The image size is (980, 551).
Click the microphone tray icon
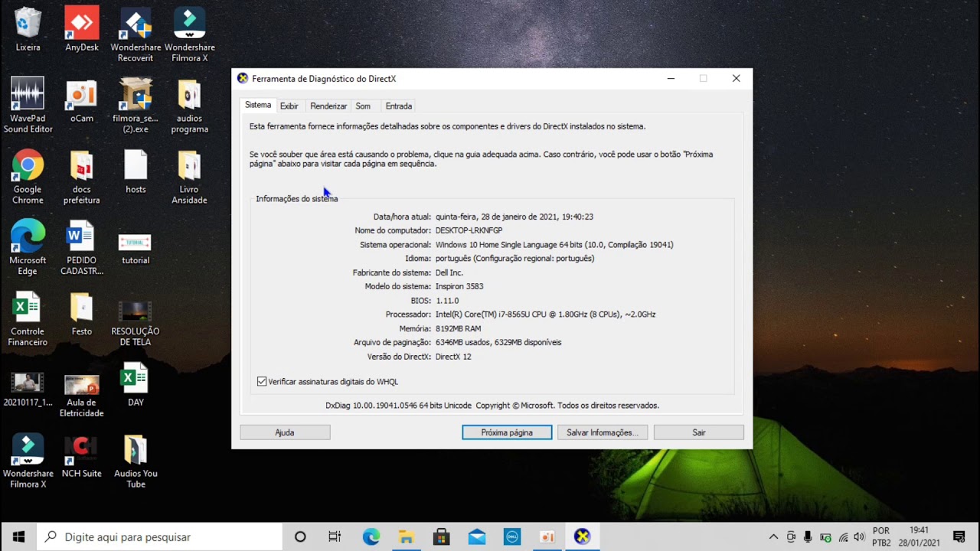808,536
